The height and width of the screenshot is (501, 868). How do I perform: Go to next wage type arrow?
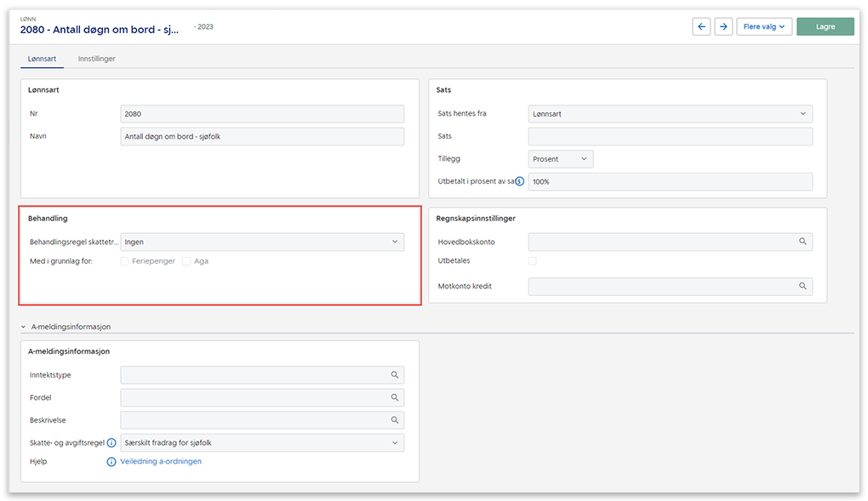[723, 26]
